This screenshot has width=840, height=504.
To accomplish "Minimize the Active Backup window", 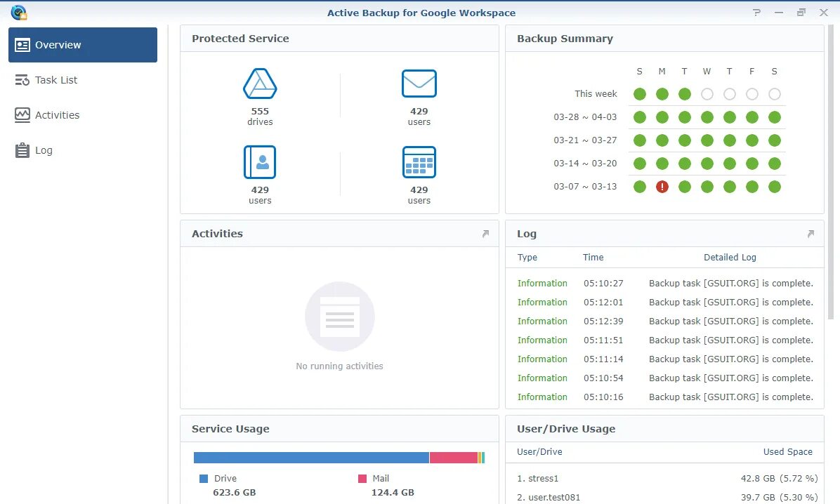I will [x=779, y=13].
